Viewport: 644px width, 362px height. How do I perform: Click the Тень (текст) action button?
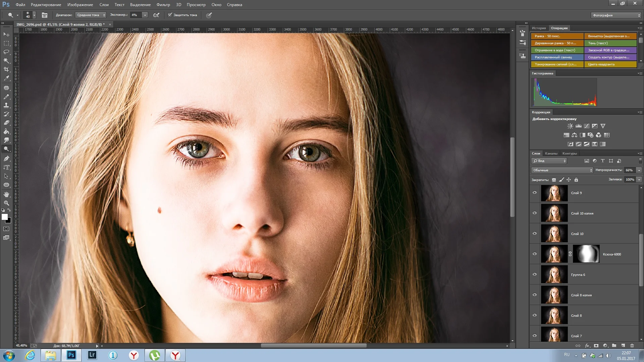click(610, 43)
